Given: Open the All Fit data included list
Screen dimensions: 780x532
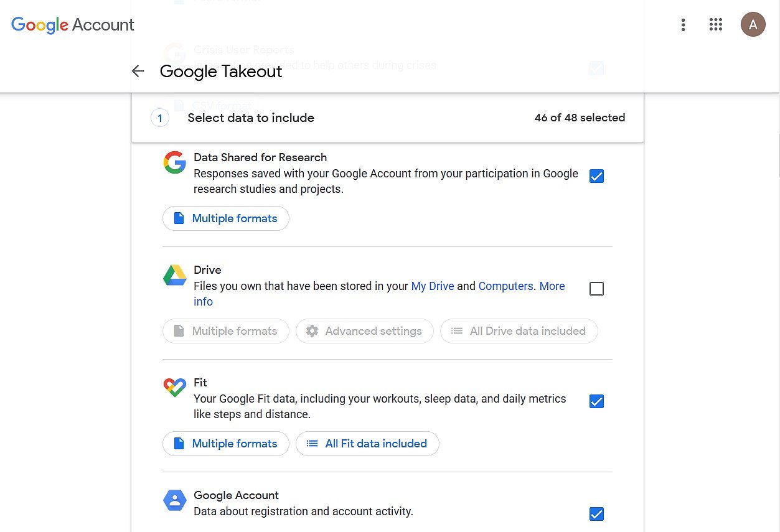Looking at the screenshot, I should pyautogui.click(x=367, y=444).
